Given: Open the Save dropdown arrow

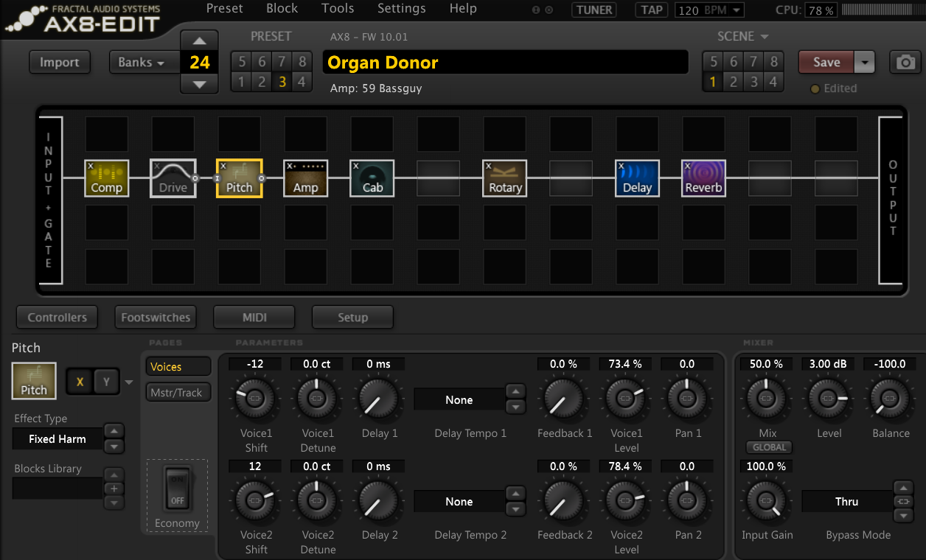Looking at the screenshot, I should pyautogui.click(x=864, y=63).
